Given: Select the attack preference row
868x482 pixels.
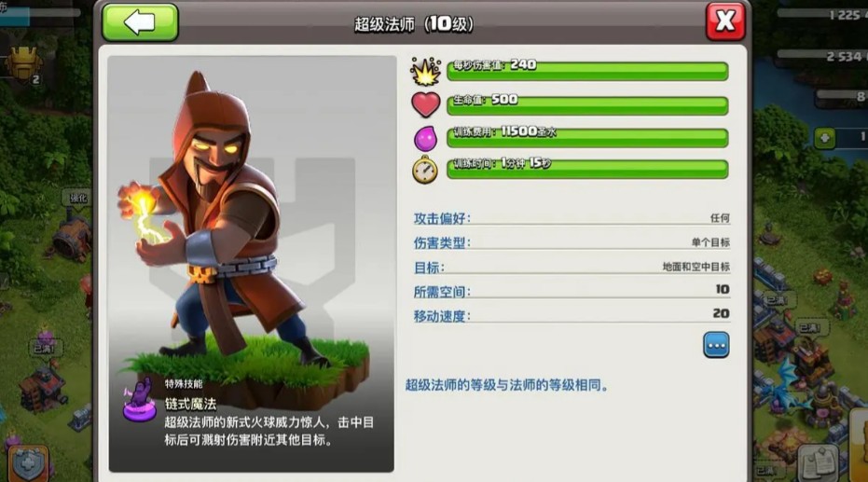Looking at the screenshot, I should coord(572,218).
